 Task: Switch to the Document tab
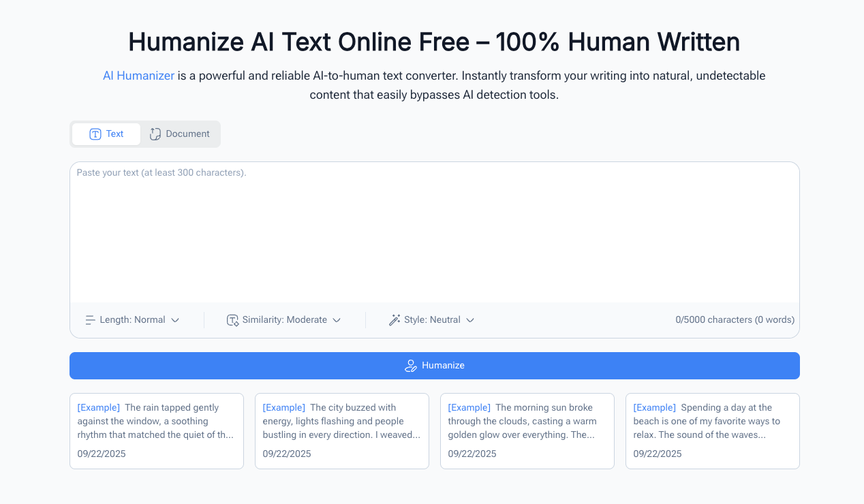click(x=180, y=134)
